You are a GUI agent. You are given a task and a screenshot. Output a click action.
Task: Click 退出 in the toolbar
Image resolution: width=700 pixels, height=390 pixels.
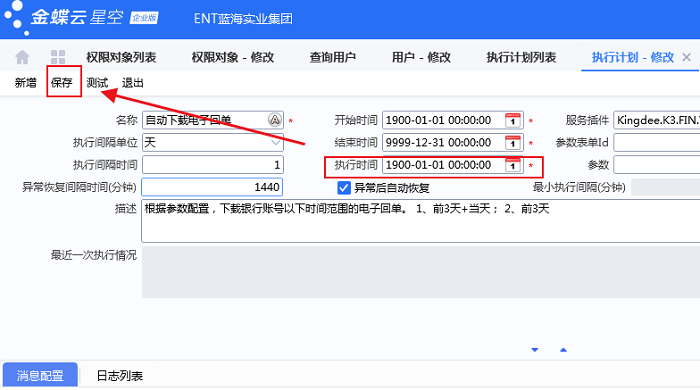click(133, 83)
